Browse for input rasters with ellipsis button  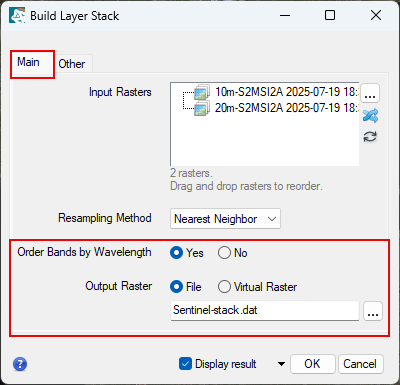click(x=370, y=93)
